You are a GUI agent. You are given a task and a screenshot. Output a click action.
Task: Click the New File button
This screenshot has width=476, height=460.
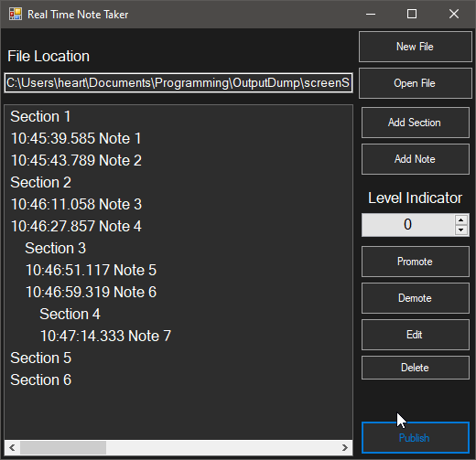(416, 47)
